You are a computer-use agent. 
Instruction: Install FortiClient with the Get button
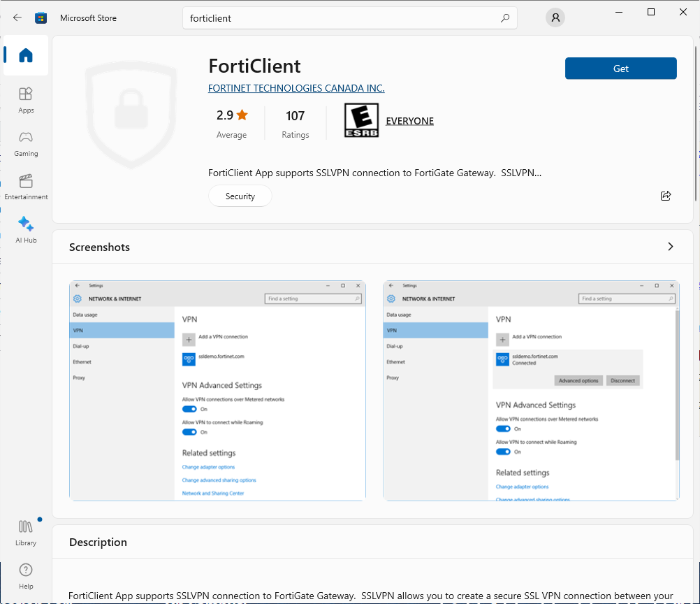[x=620, y=69]
